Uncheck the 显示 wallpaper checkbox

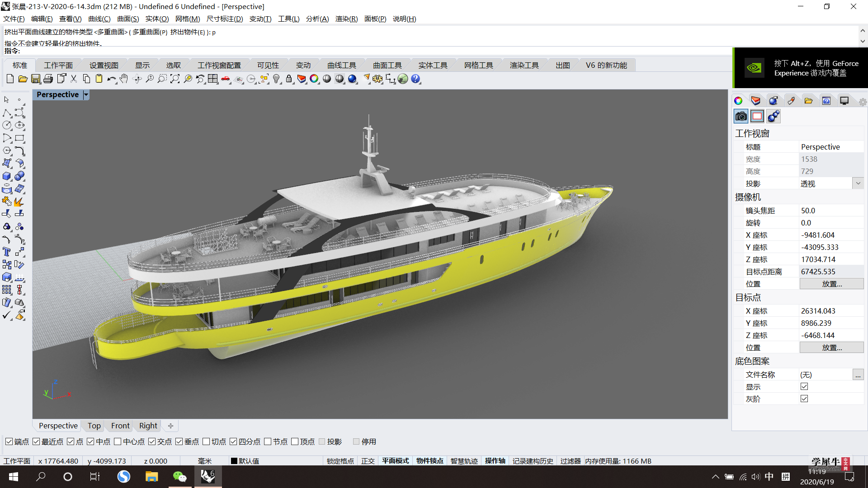click(804, 386)
